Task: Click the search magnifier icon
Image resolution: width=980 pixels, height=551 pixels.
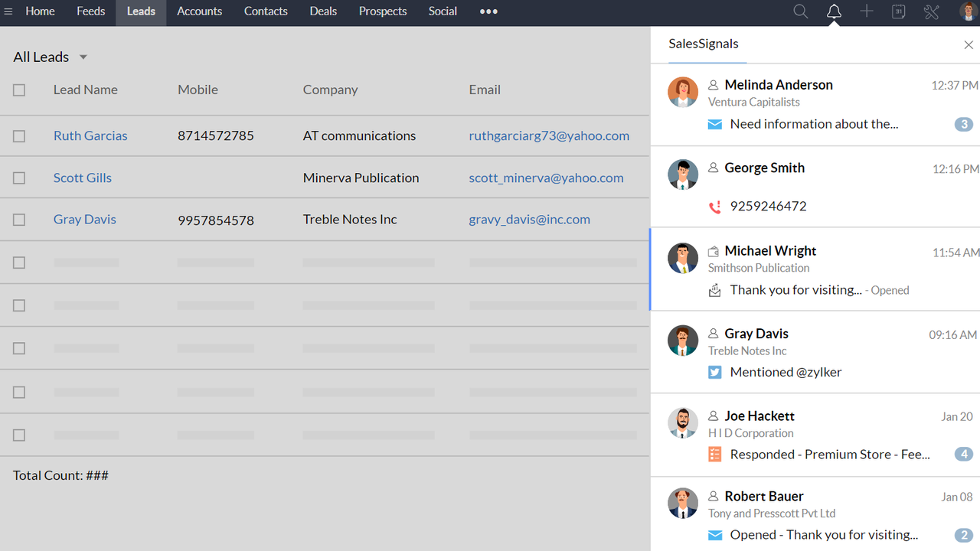Action: (800, 11)
